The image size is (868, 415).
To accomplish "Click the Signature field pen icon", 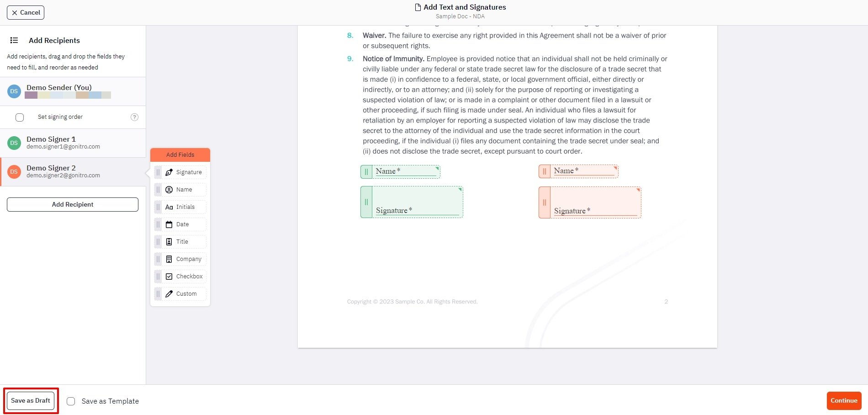I will [x=169, y=172].
